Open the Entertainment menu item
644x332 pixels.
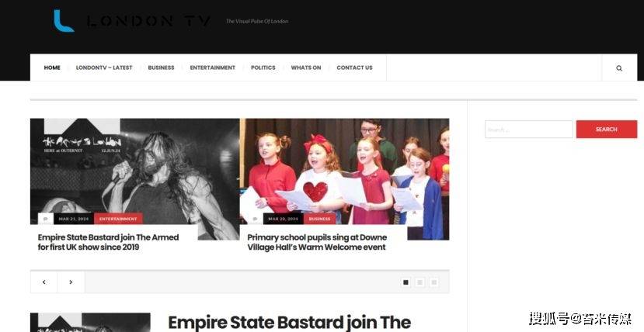click(212, 67)
